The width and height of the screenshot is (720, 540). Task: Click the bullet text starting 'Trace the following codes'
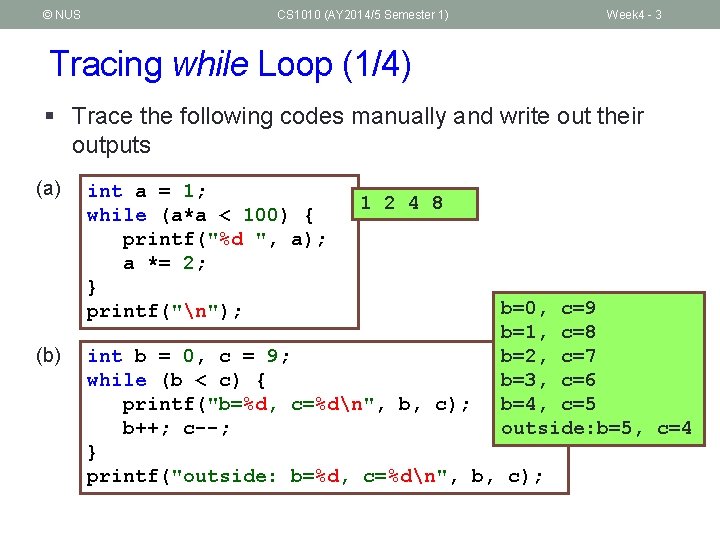click(358, 130)
